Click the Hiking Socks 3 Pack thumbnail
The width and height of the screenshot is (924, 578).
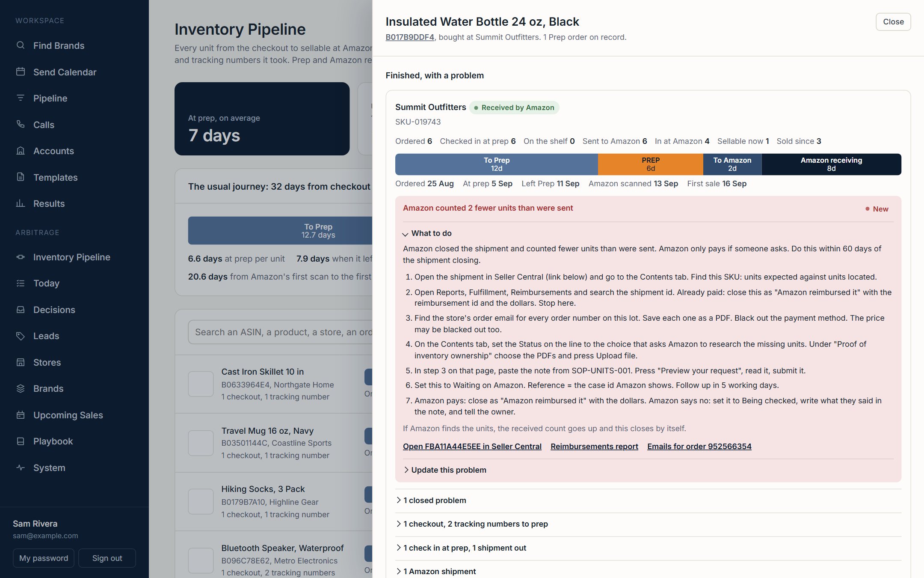(x=201, y=501)
